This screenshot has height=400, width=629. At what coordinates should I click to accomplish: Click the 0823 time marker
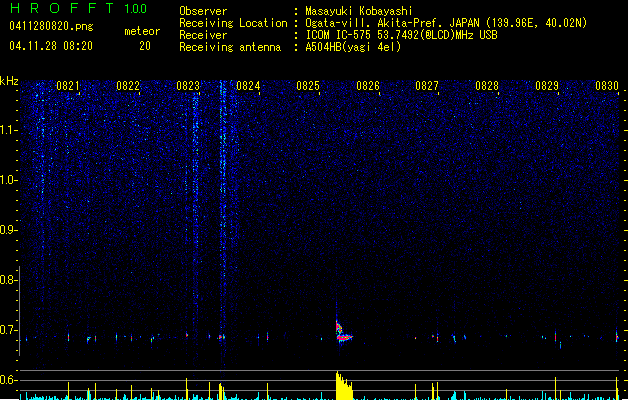click(x=188, y=86)
